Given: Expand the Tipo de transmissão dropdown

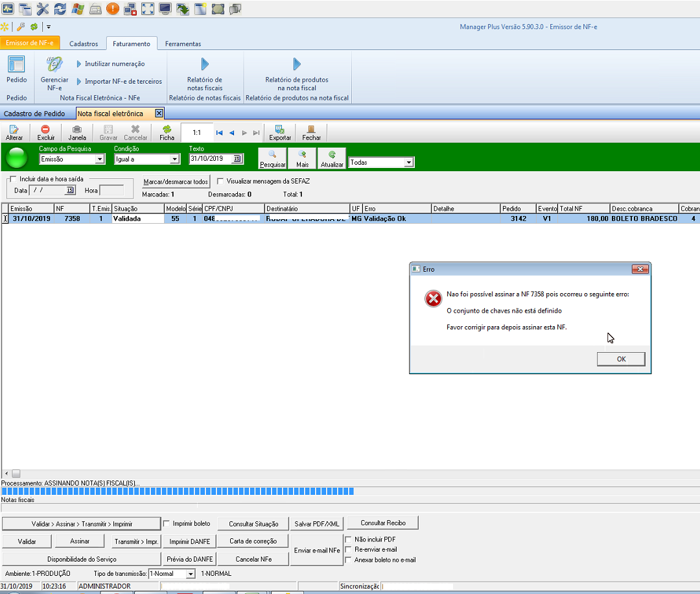Looking at the screenshot, I should pos(190,574).
